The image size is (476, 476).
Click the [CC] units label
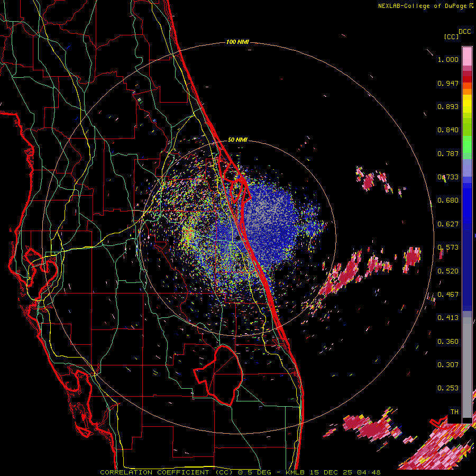(x=451, y=36)
